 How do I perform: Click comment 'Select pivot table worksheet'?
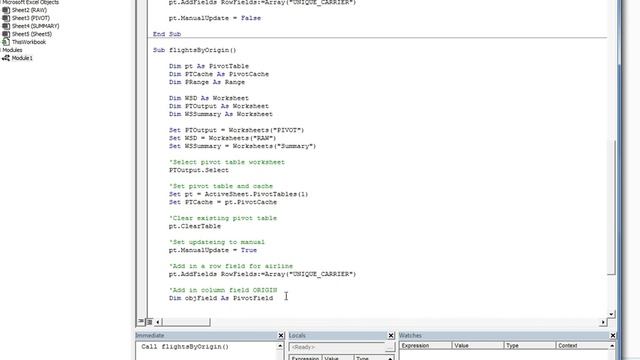click(x=227, y=162)
